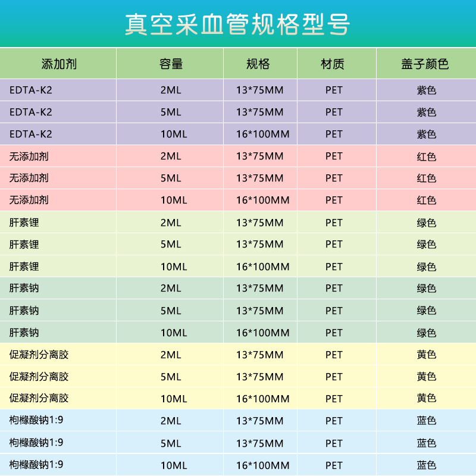
Task: Click 绿色 in the 肝素钠 5ML row
Action: pos(426,311)
